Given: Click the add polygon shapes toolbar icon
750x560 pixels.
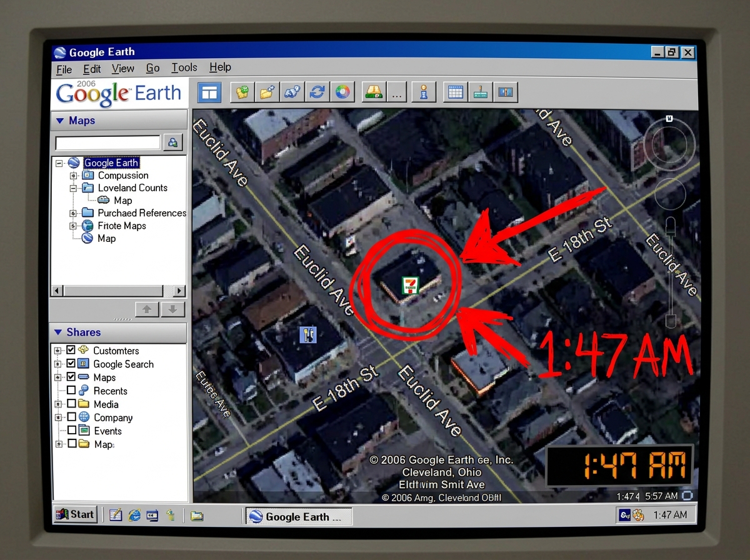Looking at the screenshot, I should click(x=292, y=92).
